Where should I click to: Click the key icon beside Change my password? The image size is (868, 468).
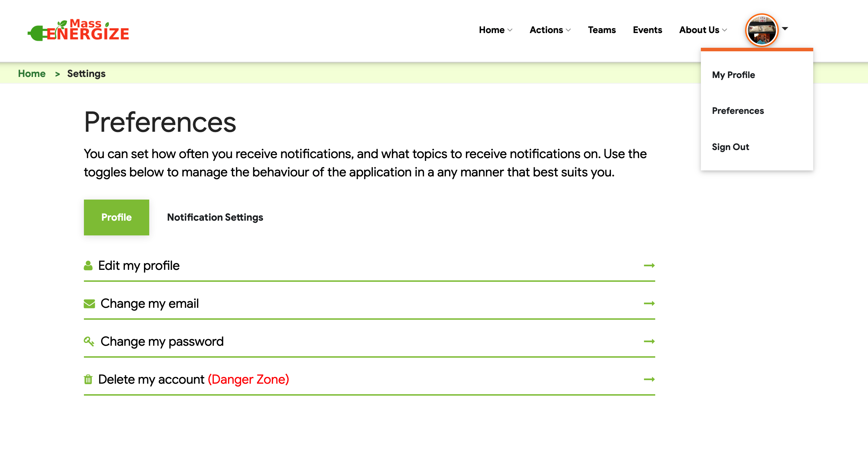89,341
